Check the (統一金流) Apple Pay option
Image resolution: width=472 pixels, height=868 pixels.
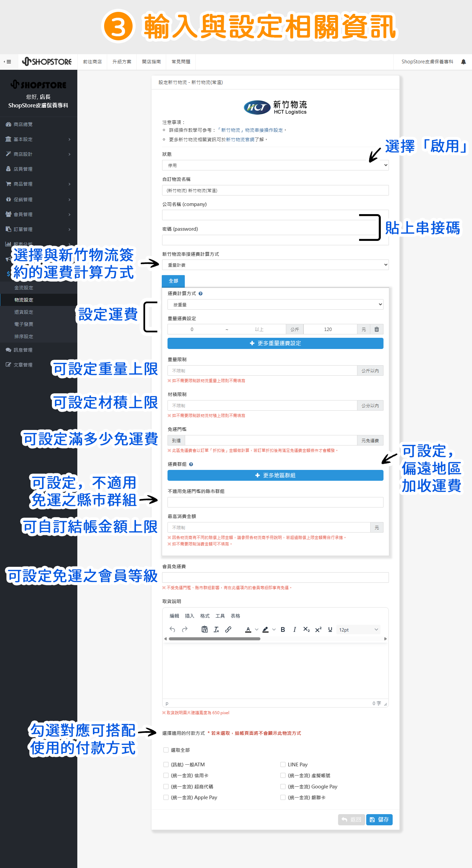tap(166, 797)
